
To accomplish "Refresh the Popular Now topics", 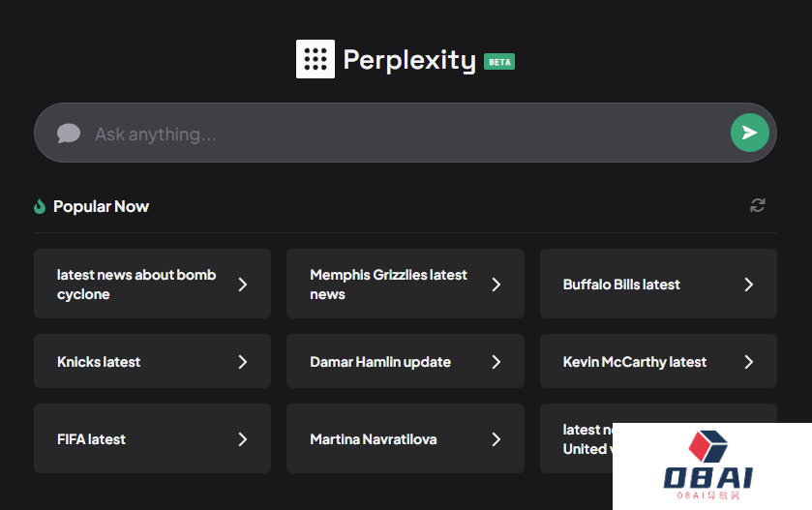I will pyautogui.click(x=758, y=205).
